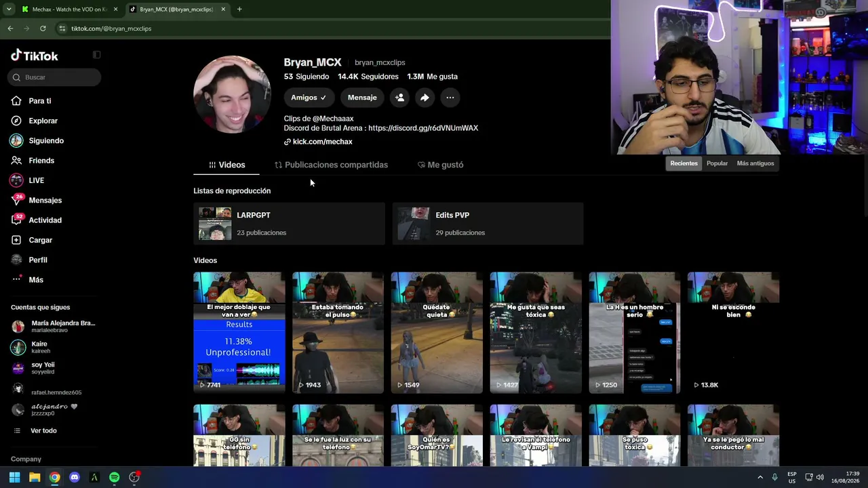Play the 'Quédate quieta' video

pos(437,333)
